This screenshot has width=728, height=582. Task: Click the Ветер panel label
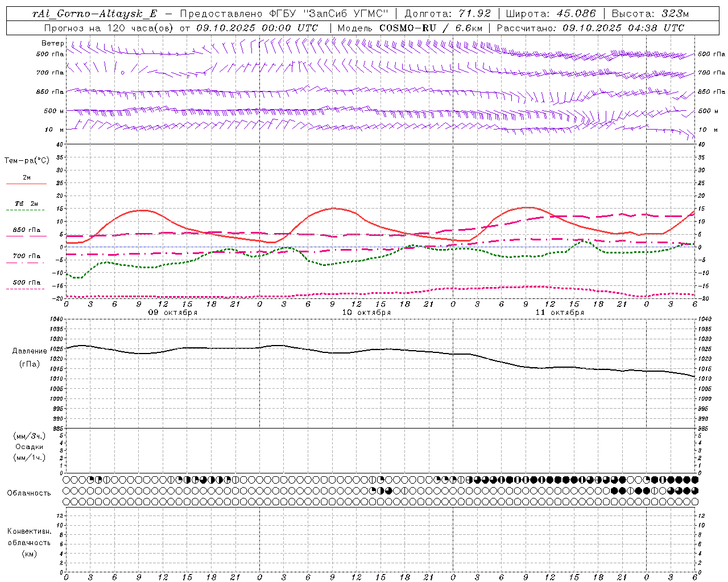click(x=52, y=43)
